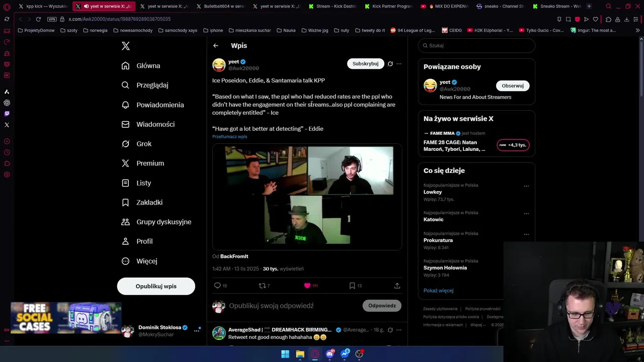
Task: Open the Player icon in Opera sidebar
Action: [7, 141]
